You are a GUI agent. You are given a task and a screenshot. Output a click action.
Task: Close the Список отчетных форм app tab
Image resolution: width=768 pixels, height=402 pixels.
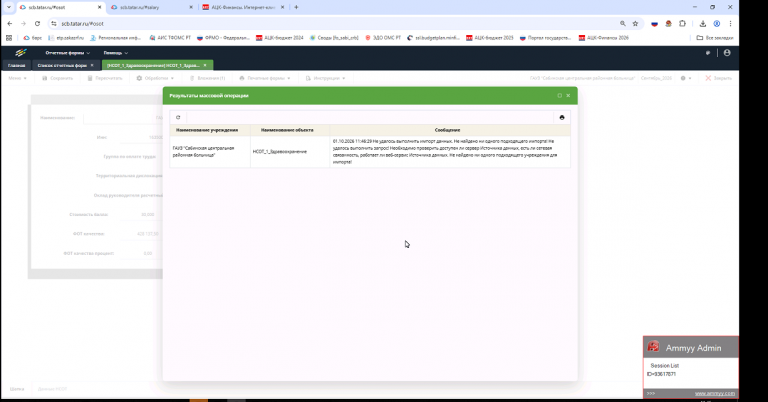(92, 65)
